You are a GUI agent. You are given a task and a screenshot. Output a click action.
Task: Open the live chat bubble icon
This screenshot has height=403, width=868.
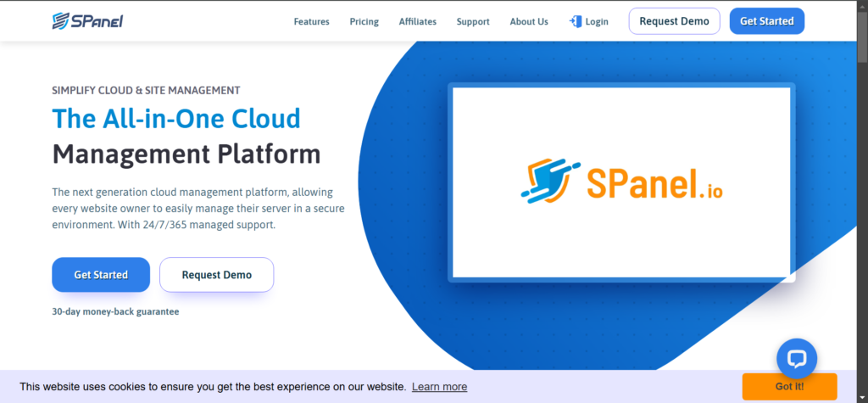(797, 359)
